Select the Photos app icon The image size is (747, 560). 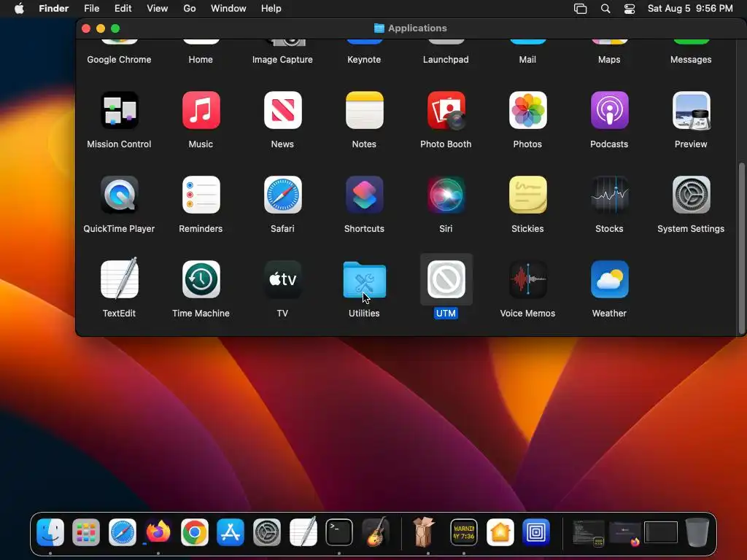[528, 111]
